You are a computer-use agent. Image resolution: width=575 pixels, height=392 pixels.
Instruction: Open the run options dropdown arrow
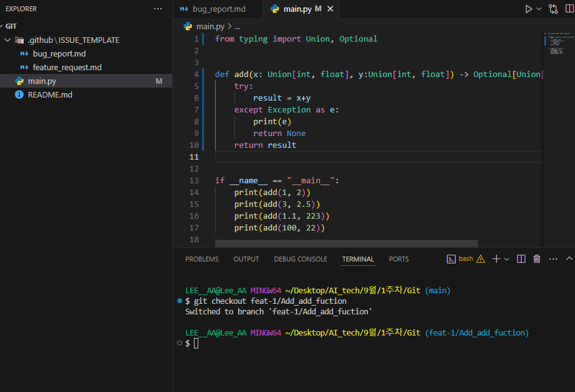(539, 9)
